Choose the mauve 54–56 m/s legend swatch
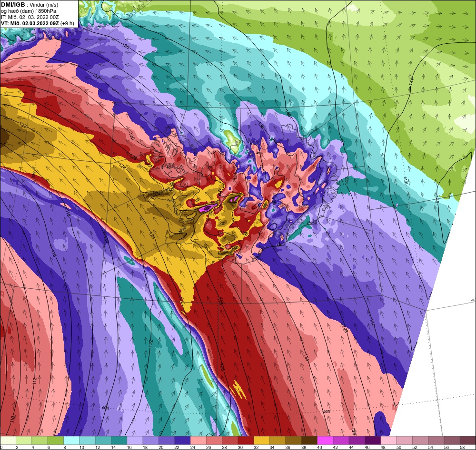 436,440
